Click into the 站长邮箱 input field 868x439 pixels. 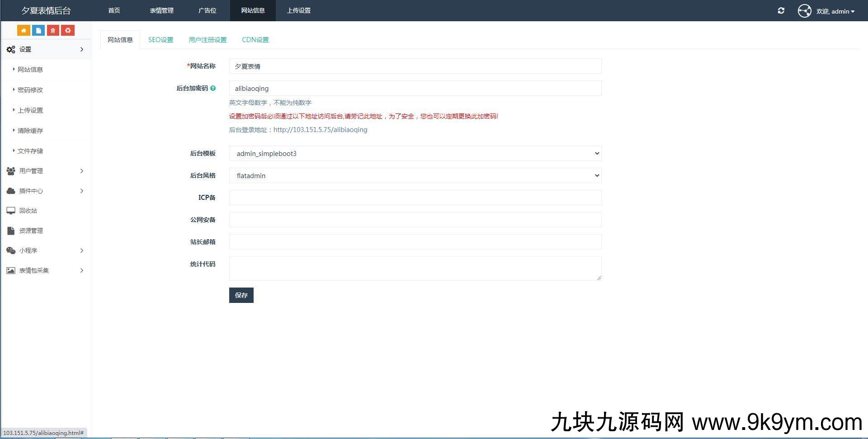tap(415, 242)
